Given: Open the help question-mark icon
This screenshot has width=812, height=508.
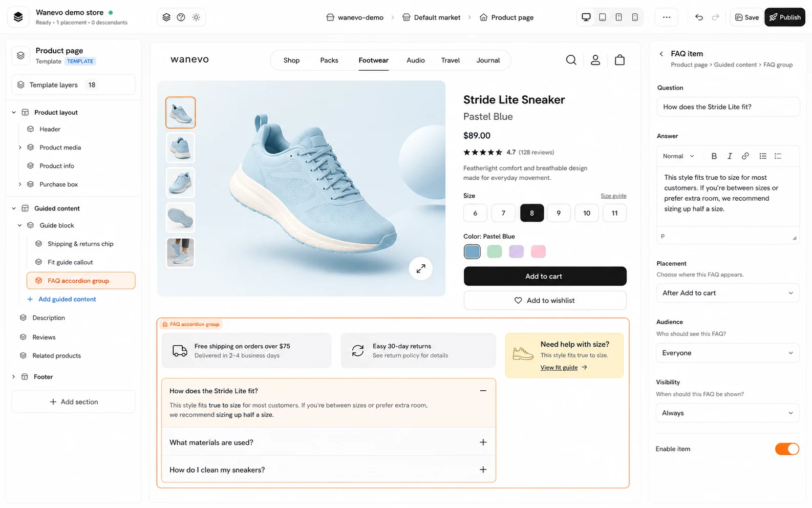Looking at the screenshot, I should [181, 17].
